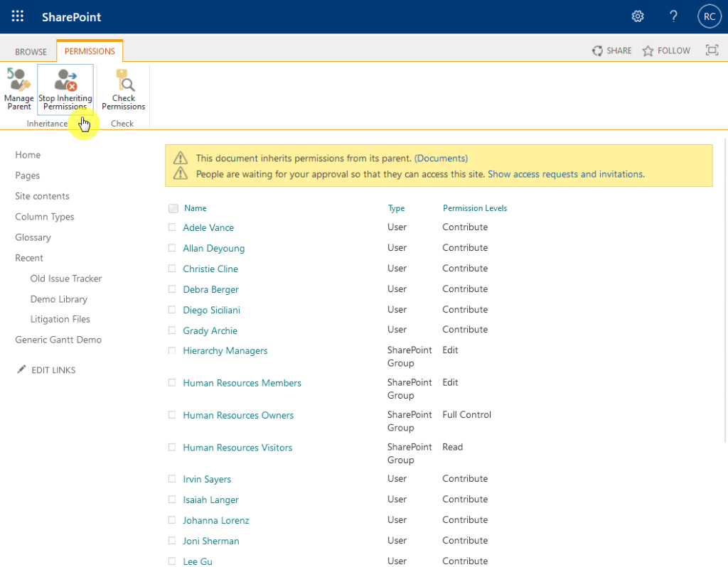Open the Documents parent link

pyautogui.click(x=441, y=158)
